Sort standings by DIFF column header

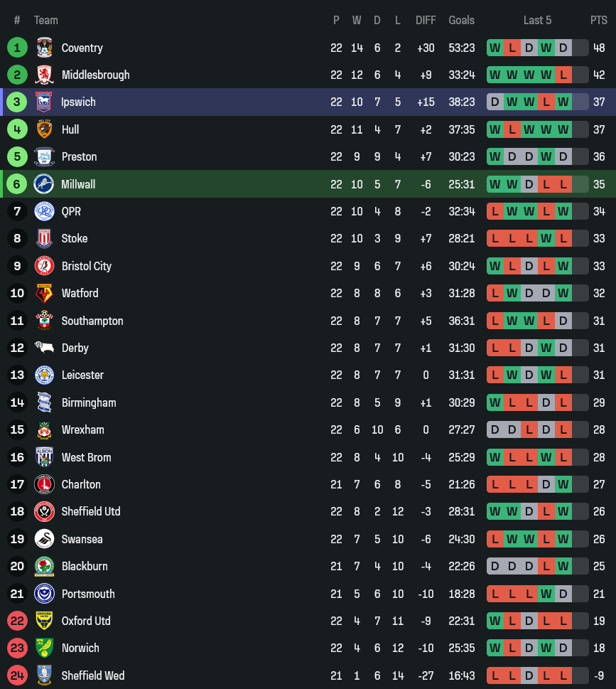pyautogui.click(x=426, y=20)
